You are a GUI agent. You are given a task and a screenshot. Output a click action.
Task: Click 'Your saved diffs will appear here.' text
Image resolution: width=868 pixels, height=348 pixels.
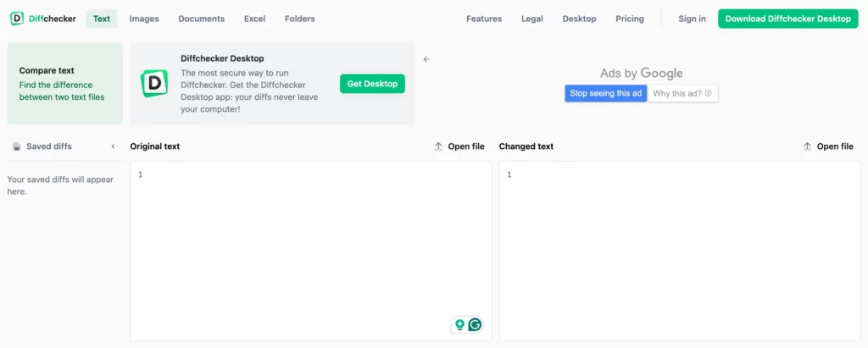pyautogui.click(x=60, y=186)
